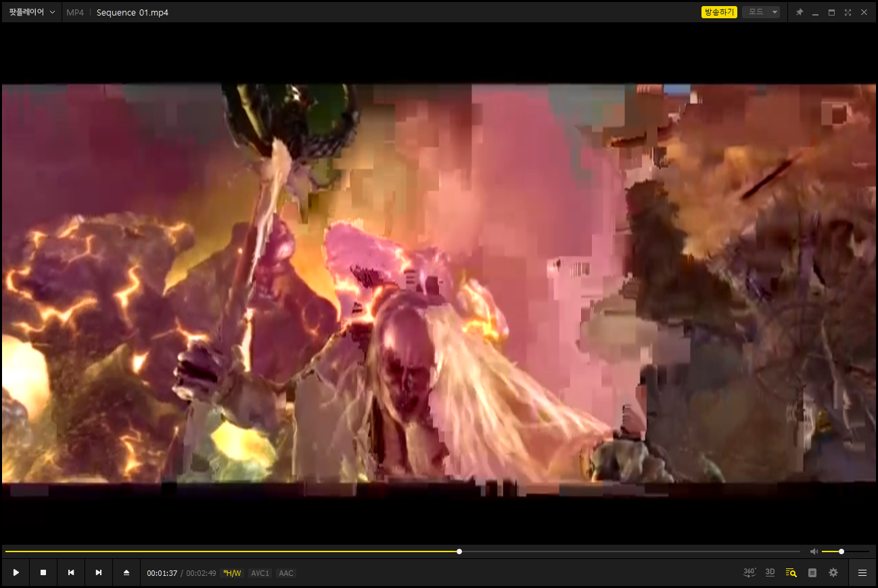Pin the player window on top

[x=799, y=12]
